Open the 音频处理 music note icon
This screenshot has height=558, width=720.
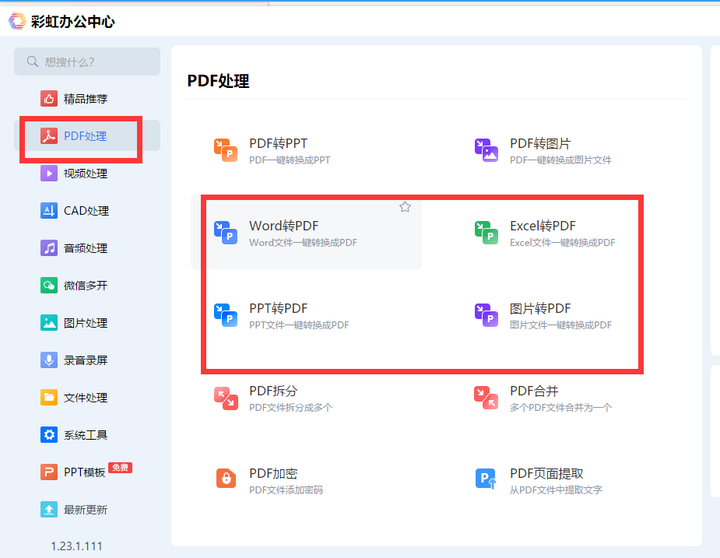pyautogui.click(x=49, y=248)
